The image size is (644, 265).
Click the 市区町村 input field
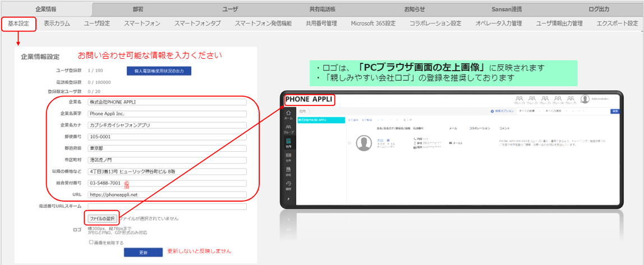pyautogui.click(x=167, y=160)
